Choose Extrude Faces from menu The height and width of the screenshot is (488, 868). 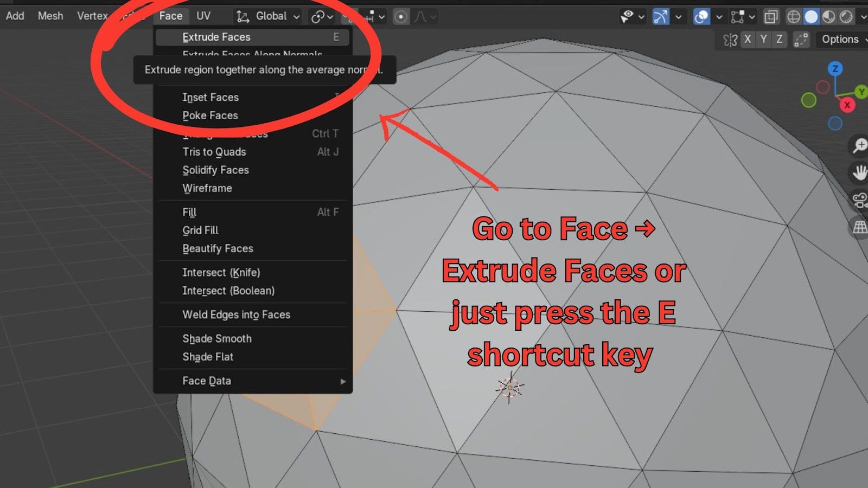click(253, 37)
